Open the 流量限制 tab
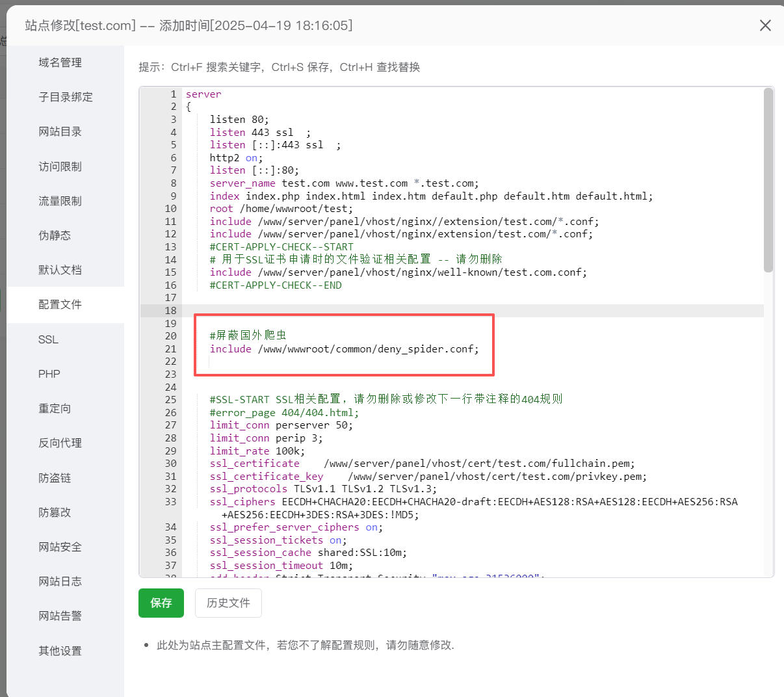Image resolution: width=784 pixels, height=697 pixels. pyautogui.click(x=60, y=201)
